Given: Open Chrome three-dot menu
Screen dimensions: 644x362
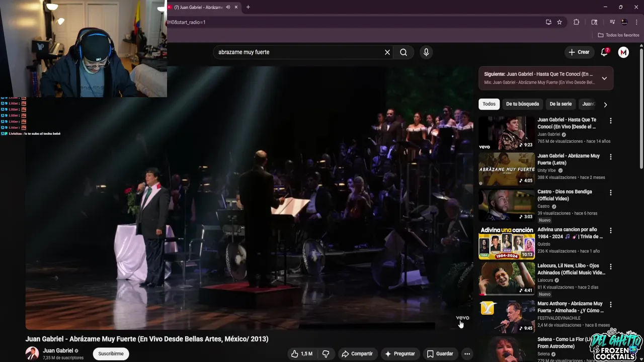Looking at the screenshot, I should (x=636, y=22).
